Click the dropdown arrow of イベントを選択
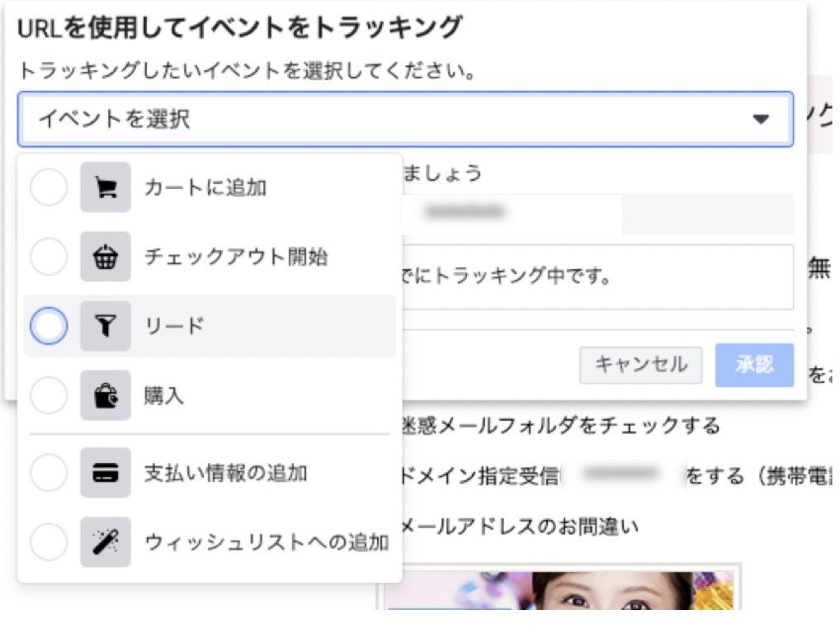 (x=760, y=120)
